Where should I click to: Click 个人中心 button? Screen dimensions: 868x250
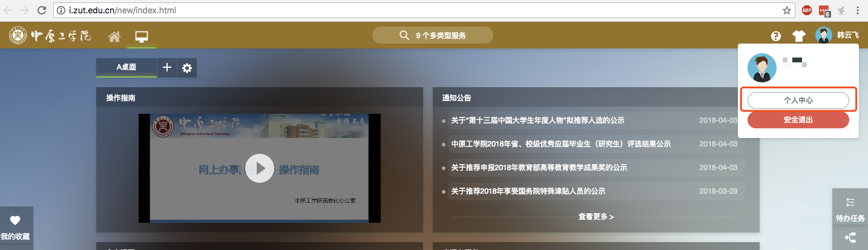click(x=798, y=100)
